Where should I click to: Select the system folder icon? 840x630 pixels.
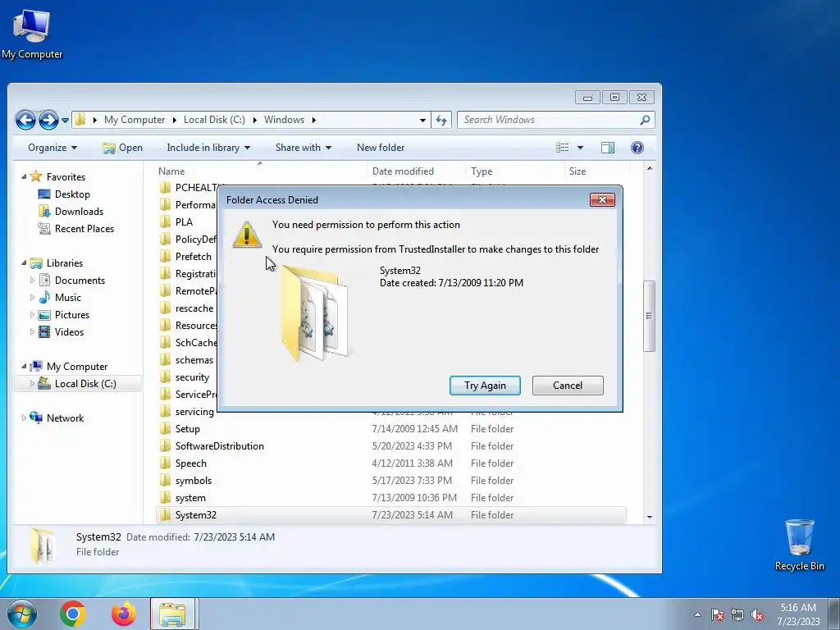point(165,498)
